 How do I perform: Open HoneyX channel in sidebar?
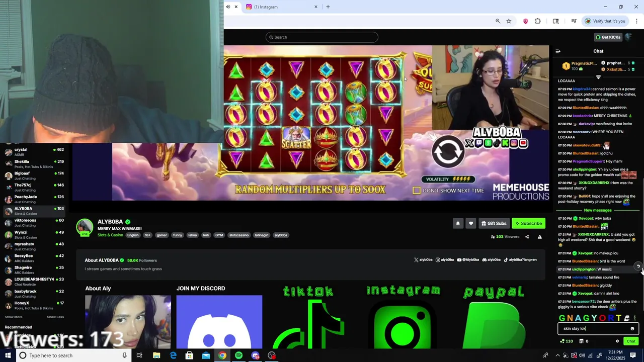[34, 306]
